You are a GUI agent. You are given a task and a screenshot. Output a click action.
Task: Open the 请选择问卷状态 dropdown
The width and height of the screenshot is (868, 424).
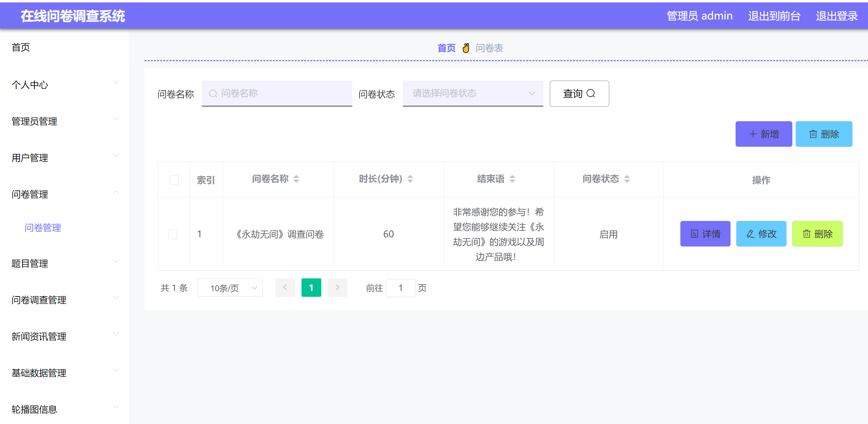(x=472, y=93)
